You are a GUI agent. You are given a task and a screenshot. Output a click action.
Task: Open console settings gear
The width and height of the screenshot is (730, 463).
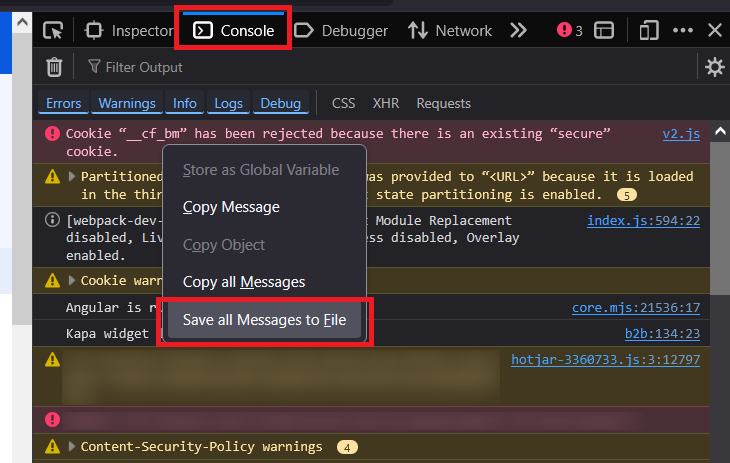[x=714, y=67]
